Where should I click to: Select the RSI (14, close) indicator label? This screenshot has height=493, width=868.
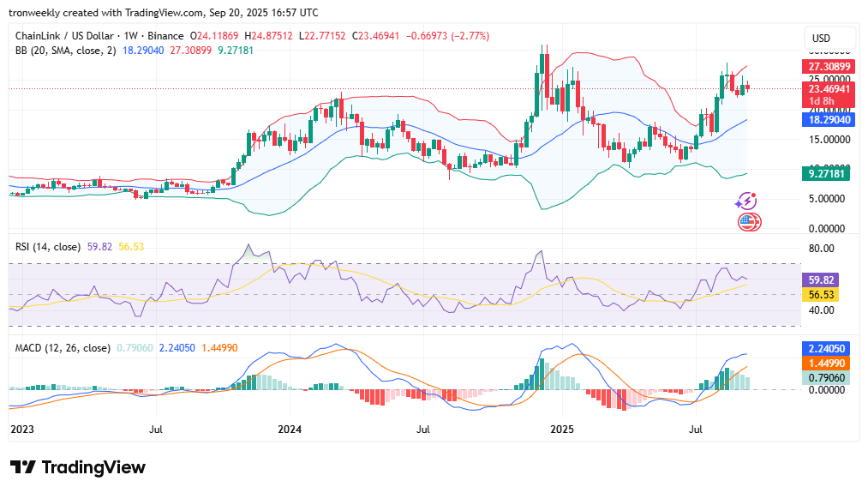click(48, 247)
